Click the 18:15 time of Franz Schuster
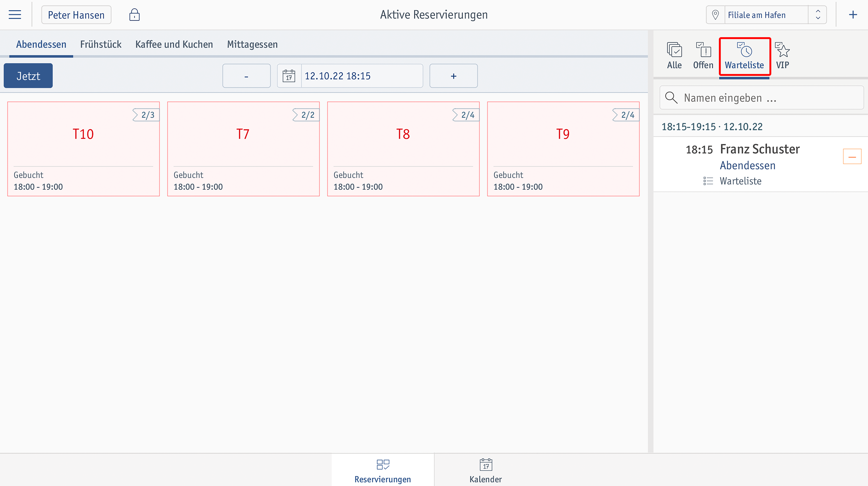This screenshot has width=868, height=486. [x=699, y=150]
